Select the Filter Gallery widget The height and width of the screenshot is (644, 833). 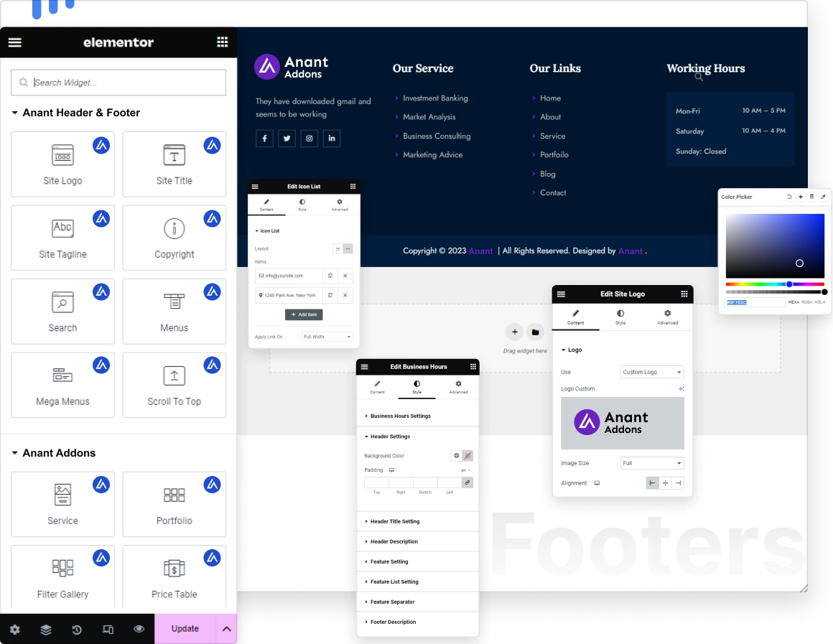pos(62,577)
